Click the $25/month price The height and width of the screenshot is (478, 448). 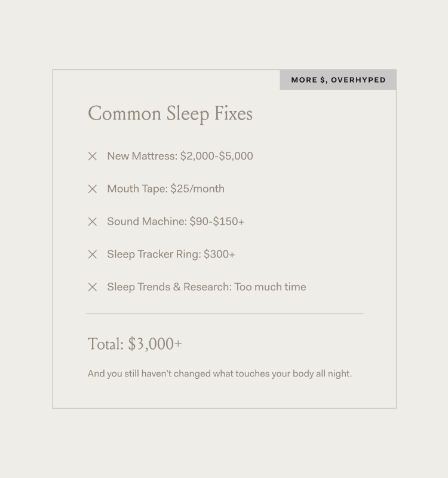pos(198,189)
